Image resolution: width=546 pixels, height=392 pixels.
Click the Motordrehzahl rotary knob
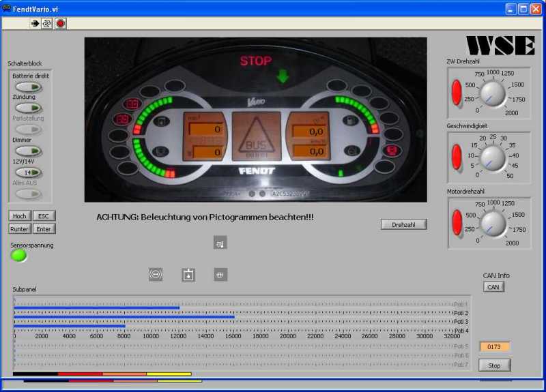[x=493, y=224]
